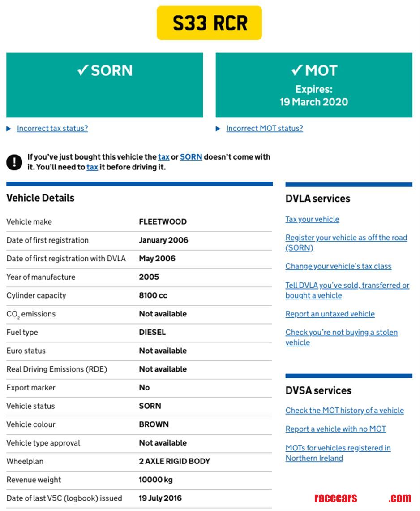Click the MOT checkmark icon
This screenshot has width=420, height=511.
click(297, 70)
